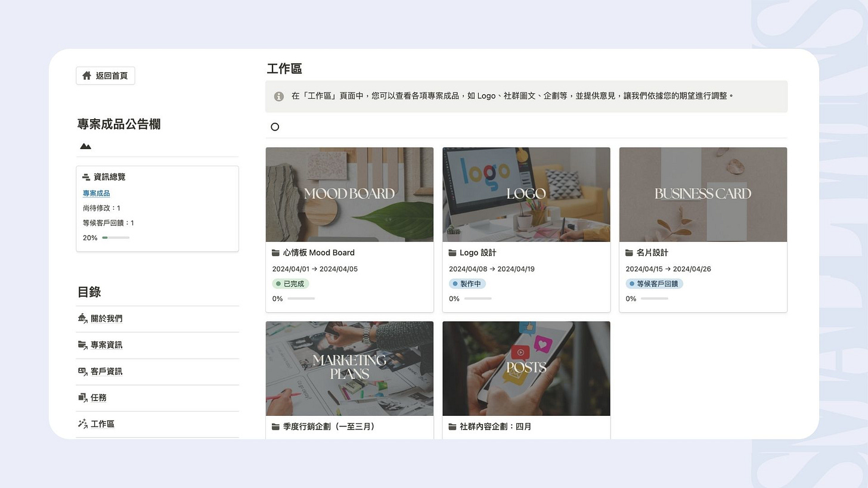Open the 專案成品 link
868x488 pixels.
tap(96, 193)
